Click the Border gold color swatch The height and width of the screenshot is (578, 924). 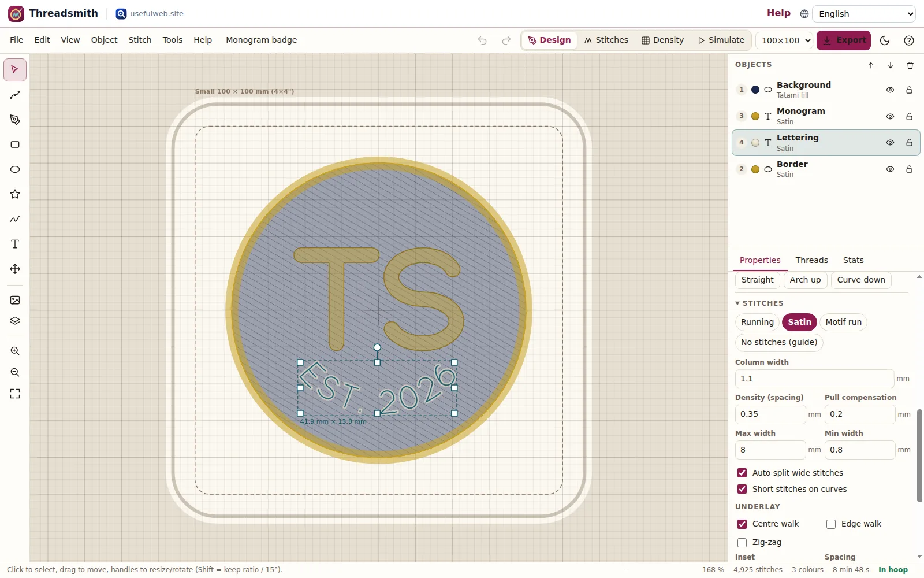pyautogui.click(x=755, y=169)
